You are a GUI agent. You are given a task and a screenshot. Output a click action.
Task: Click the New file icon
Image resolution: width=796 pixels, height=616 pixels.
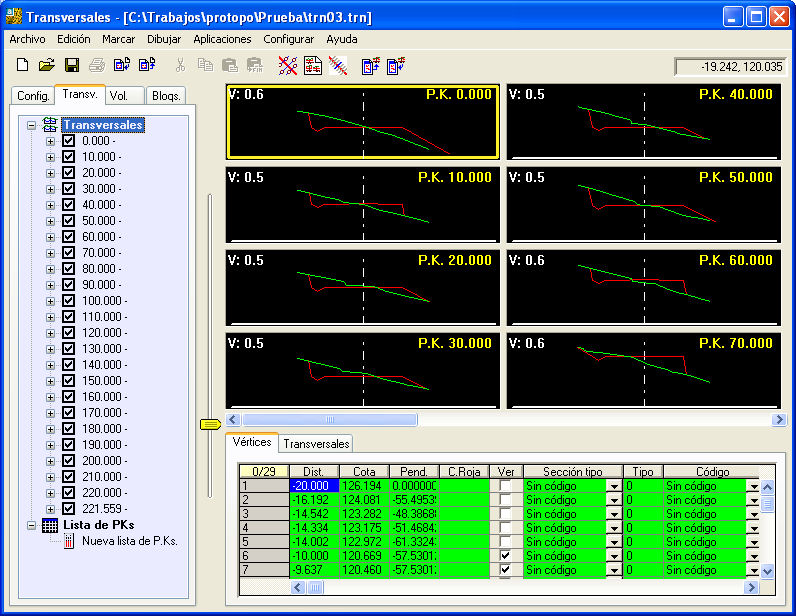click(22, 65)
